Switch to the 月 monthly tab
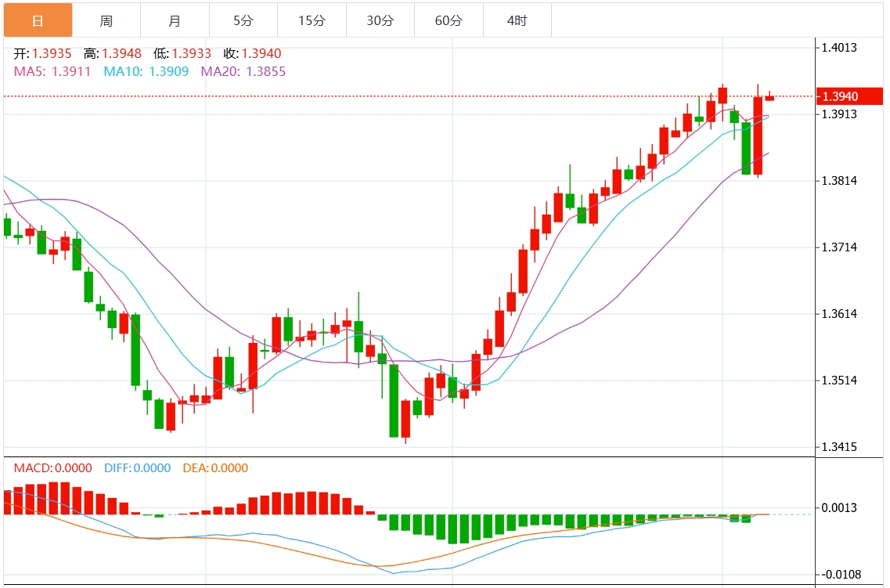Viewport: 890px width, 588px height. pos(175,20)
